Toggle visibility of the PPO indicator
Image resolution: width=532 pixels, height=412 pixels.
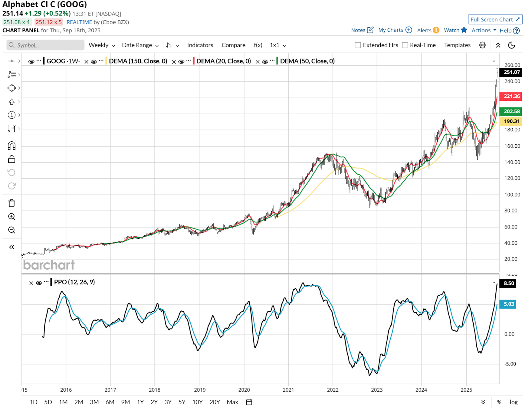click(x=39, y=283)
